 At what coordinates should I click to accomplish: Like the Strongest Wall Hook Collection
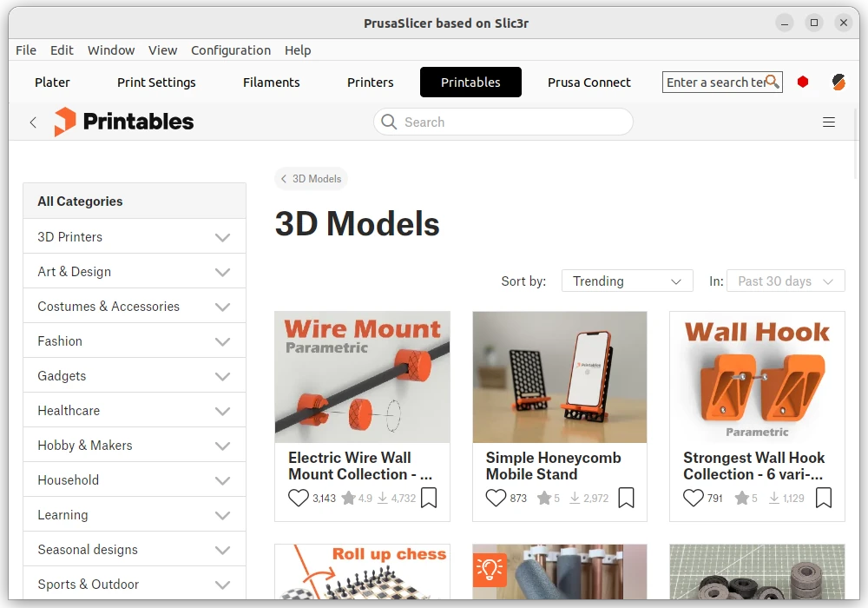[693, 498]
